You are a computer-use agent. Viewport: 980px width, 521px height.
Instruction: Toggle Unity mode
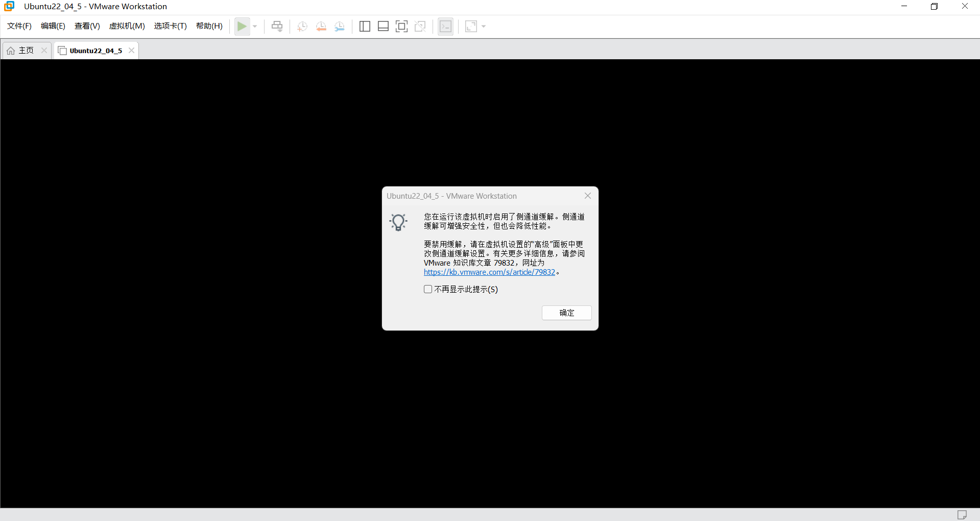420,26
